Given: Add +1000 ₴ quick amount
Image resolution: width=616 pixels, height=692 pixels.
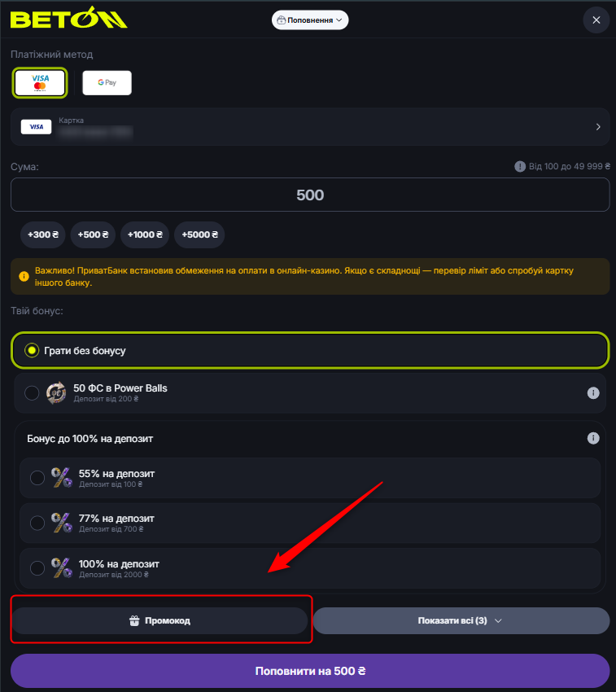Looking at the screenshot, I should 145,234.
